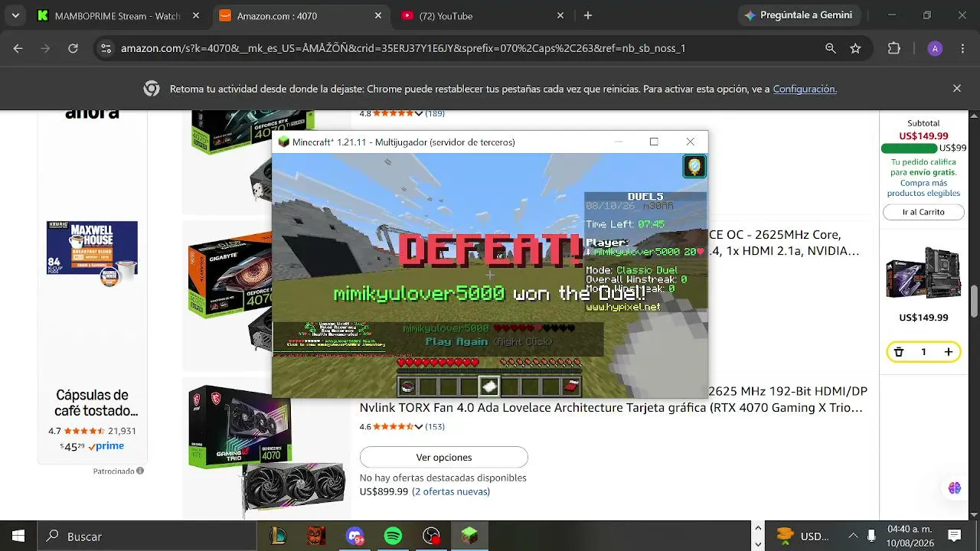This screenshot has width=980, height=551.
Task: Switch to the MAMBOPRIME Stream tab
Action: [119, 15]
